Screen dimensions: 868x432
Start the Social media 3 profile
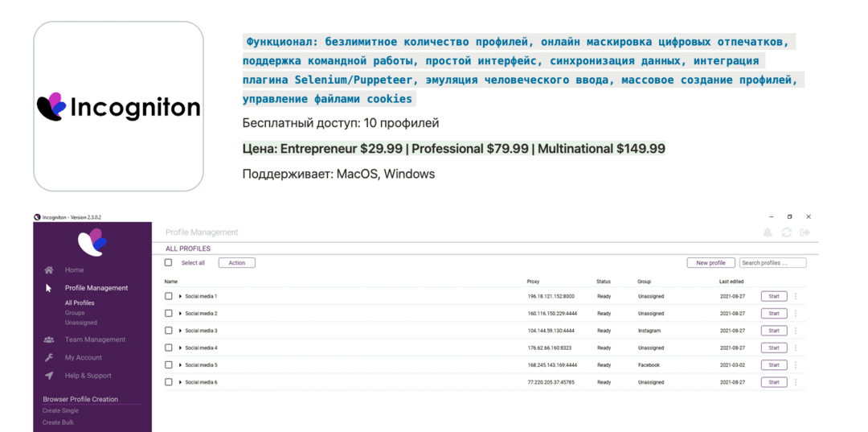click(x=774, y=331)
